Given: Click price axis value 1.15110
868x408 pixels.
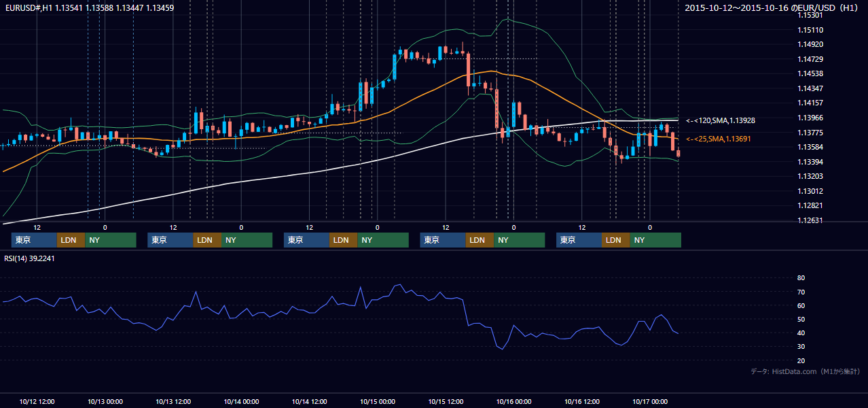Looking at the screenshot, I should (x=810, y=30).
